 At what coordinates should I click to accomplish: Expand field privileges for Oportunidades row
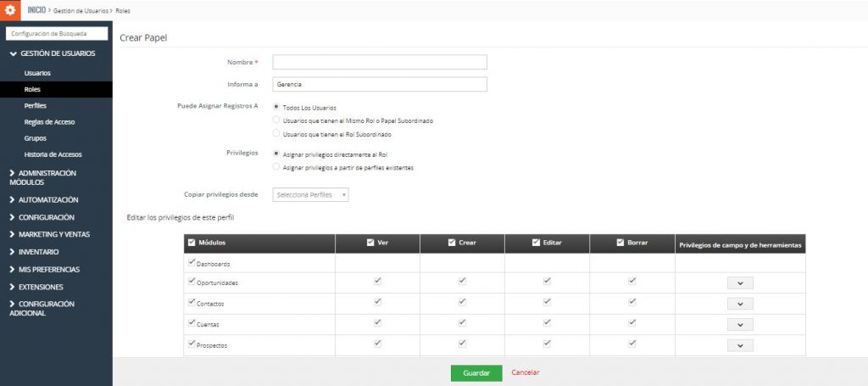(739, 283)
